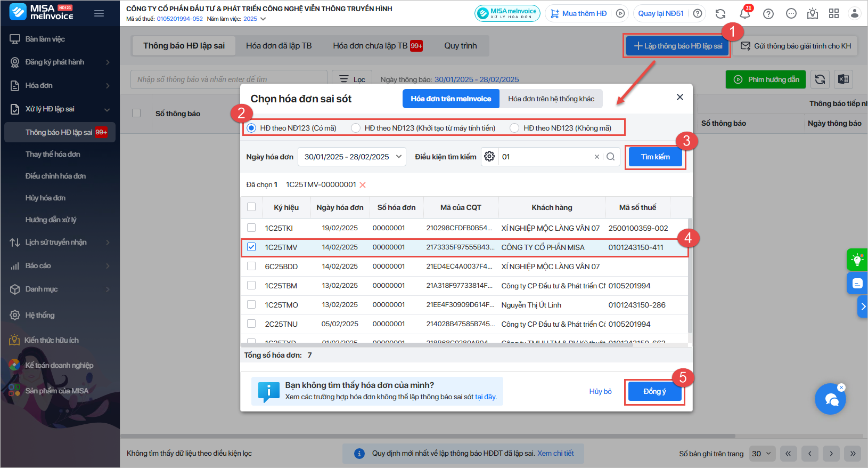Screen dimensions: 868x468
Task: Click the notification bell icon
Action: 744,14
